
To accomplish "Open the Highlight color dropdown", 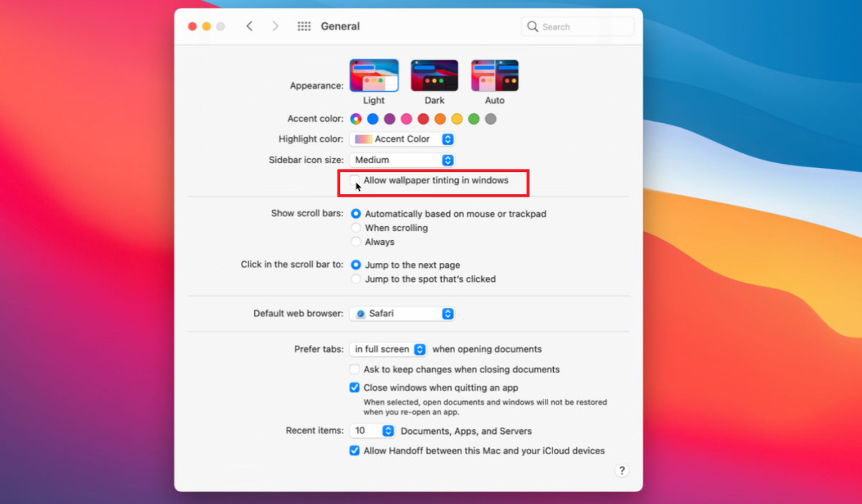I will [402, 139].
